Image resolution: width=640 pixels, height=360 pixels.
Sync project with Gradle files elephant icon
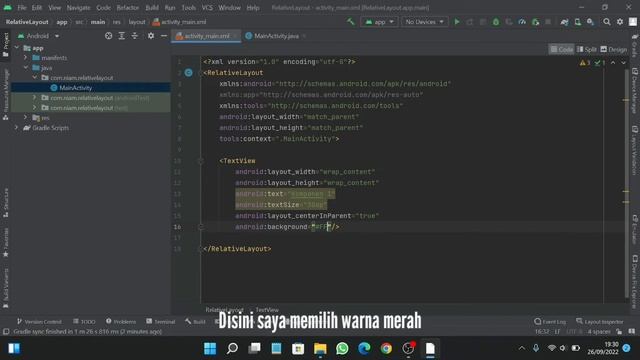point(564,22)
